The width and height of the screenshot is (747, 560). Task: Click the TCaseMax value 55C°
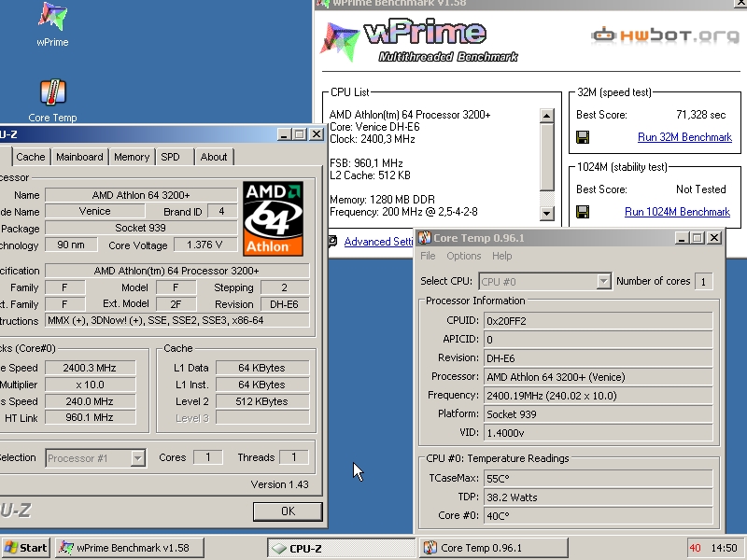598,479
